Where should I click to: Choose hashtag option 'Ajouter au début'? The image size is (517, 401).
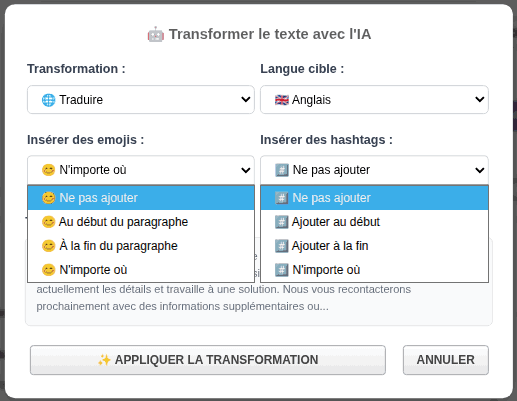(374, 222)
